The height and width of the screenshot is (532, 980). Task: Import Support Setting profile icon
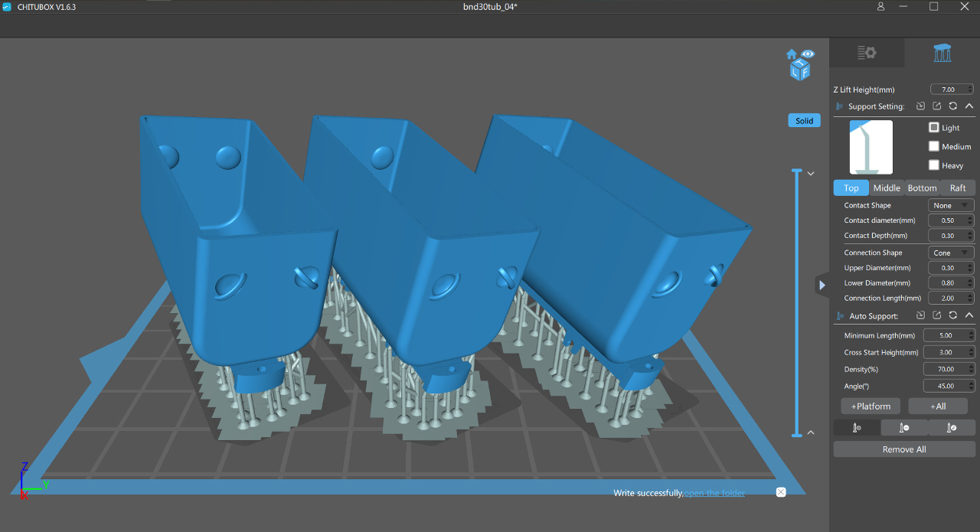921,106
